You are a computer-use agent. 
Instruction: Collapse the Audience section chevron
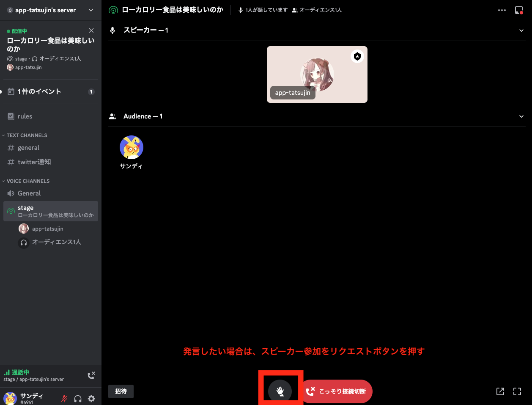(x=521, y=116)
